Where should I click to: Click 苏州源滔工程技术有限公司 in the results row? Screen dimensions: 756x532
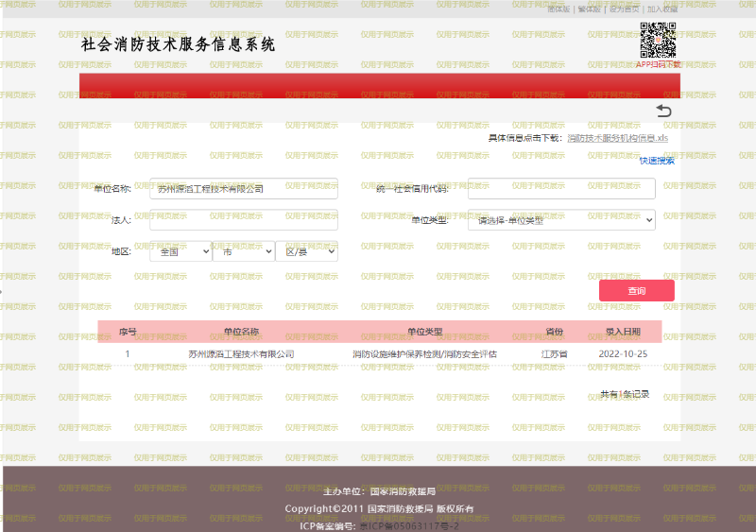coord(241,354)
